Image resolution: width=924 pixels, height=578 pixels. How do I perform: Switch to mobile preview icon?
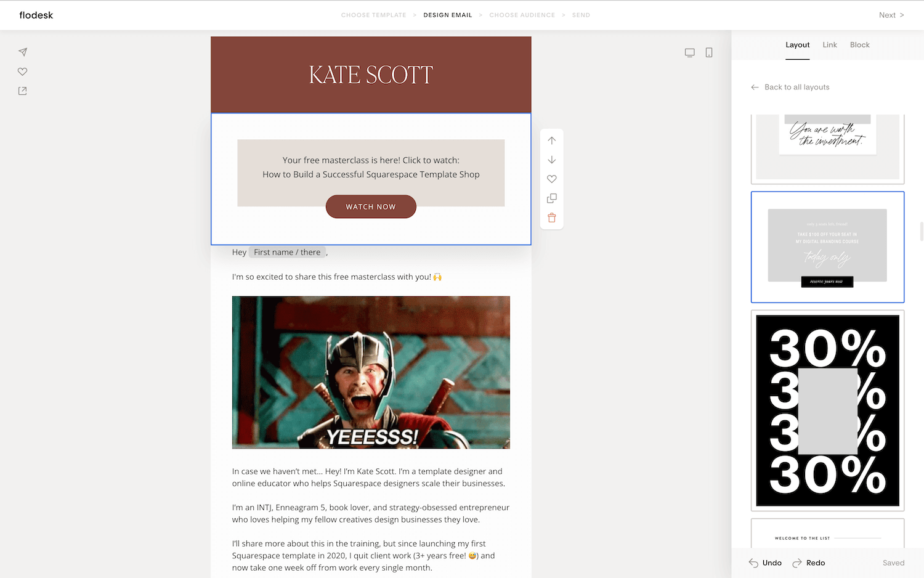point(709,53)
